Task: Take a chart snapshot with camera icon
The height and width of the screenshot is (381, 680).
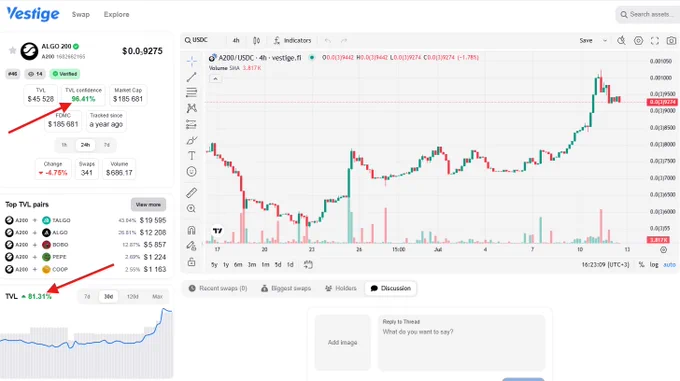Action: [x=671, y=40]
